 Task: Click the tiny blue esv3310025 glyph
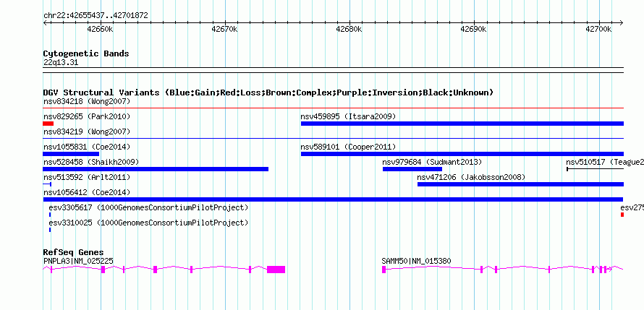(50, 230)
